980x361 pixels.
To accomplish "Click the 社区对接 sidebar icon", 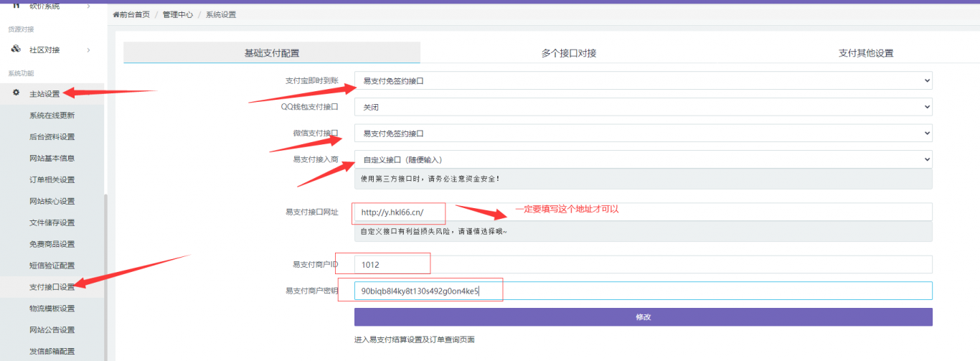I will click(x=16, y=50).
